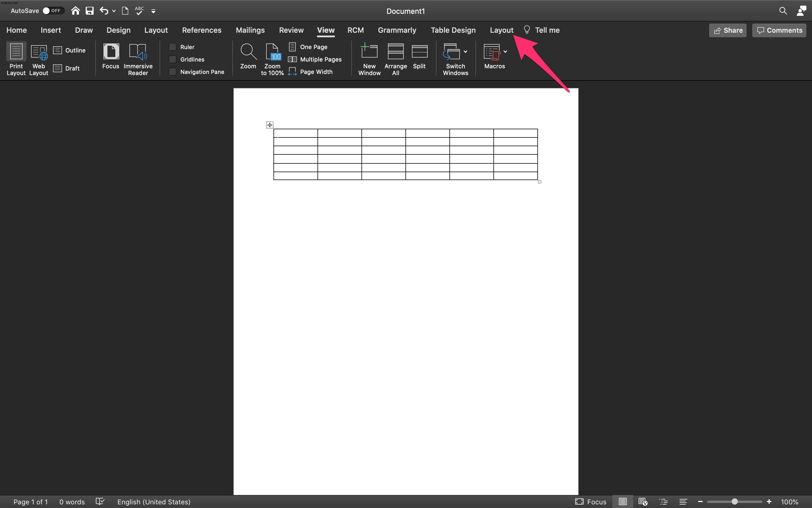The image size is (812, 508).
Task: Open the References tab
Action: click(202, 30)
